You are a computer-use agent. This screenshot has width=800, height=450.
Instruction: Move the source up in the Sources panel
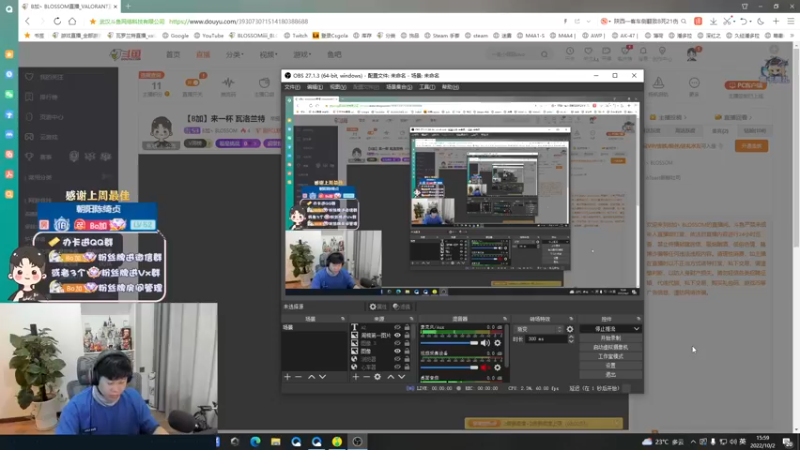pyautogui.click(x=390, y=377)
